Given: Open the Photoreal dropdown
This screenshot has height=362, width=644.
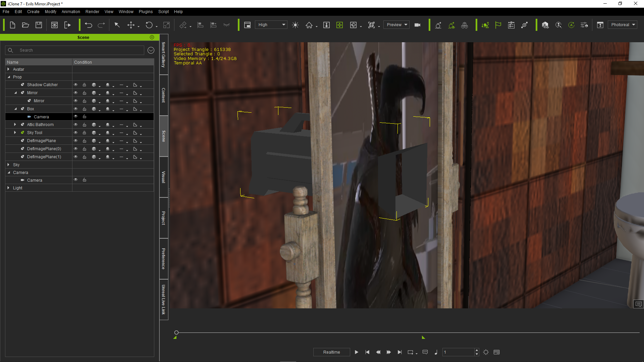Looking at the screenshot, I should point(623,25).
